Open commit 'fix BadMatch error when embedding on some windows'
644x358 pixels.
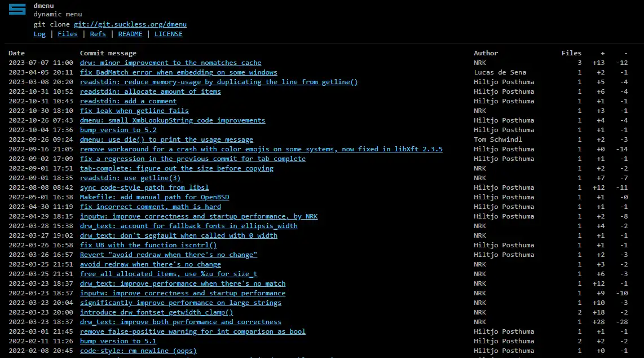pos(179,72)
